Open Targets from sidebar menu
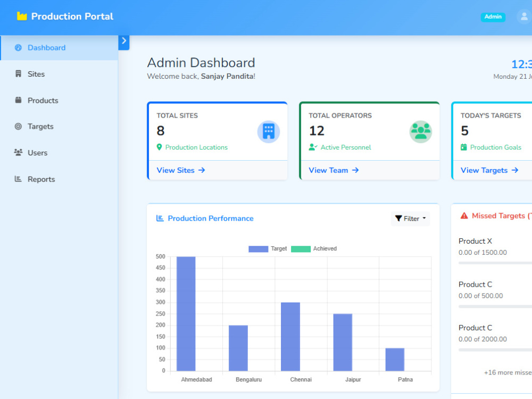 point(59,127)
